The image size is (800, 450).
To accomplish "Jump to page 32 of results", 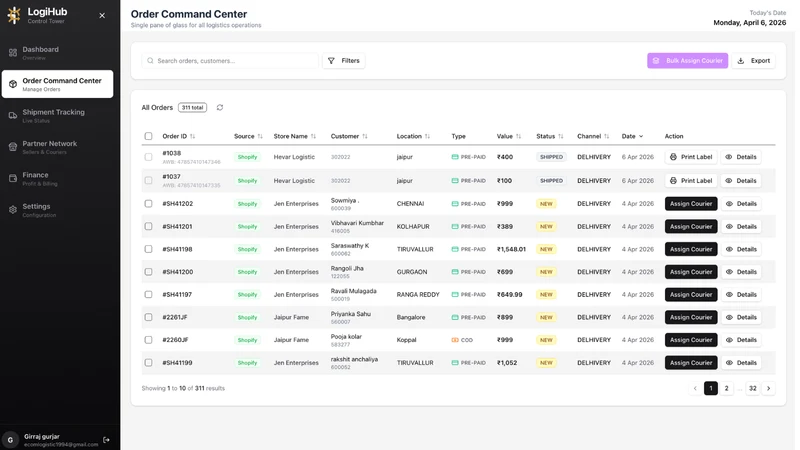I will pos(753,388).
